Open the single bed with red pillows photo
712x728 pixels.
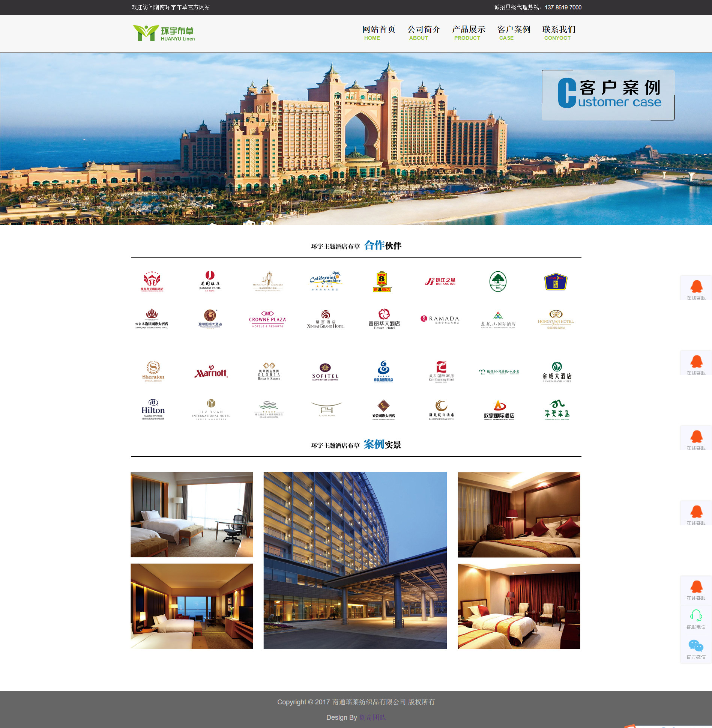point(519,514)
